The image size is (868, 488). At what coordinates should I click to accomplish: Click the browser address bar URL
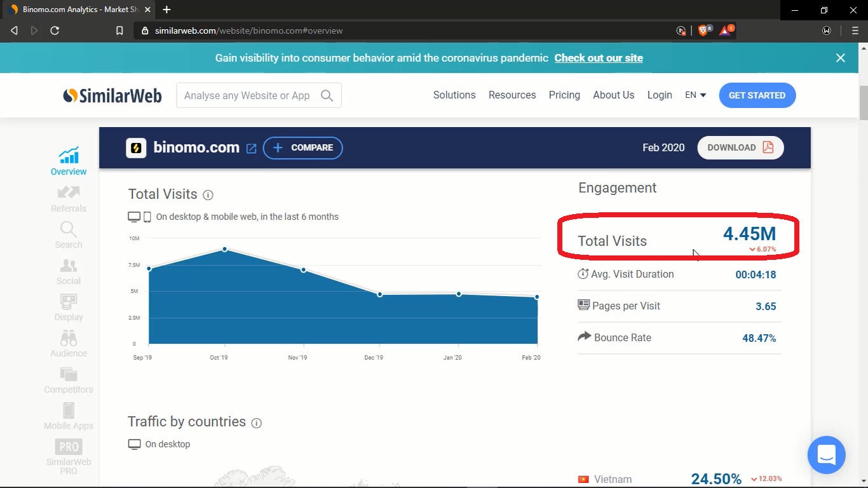click(x=249, y=30)
